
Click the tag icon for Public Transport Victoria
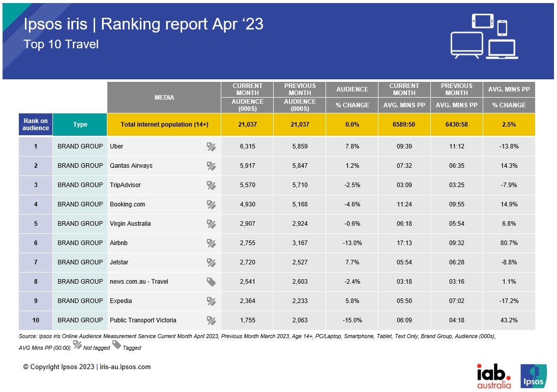click(211, 320)
